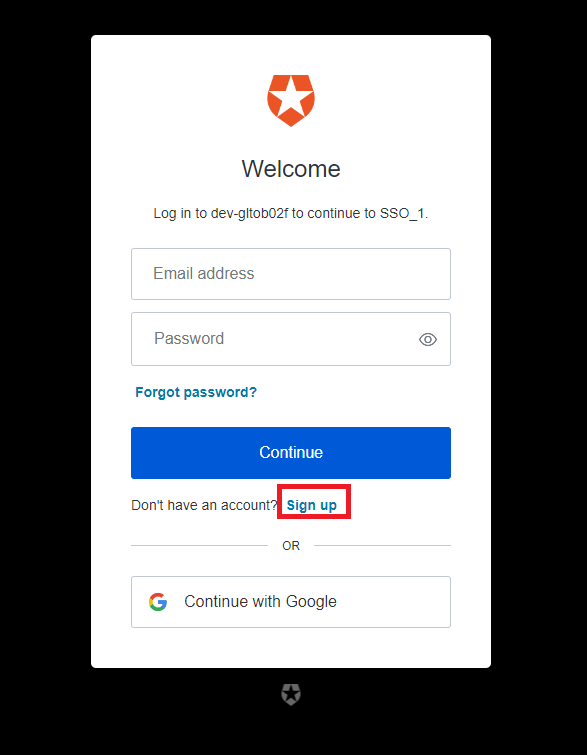Image resolution: width=587 pixels, height=755 pixels.
Task: Click the Welcome heading
Action: coord(291,169)
